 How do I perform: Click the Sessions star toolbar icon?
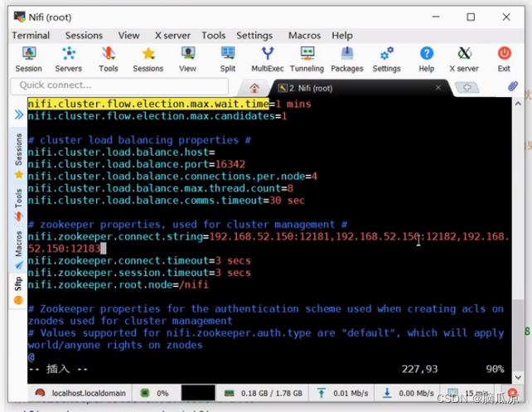click(x=148, y=60)
